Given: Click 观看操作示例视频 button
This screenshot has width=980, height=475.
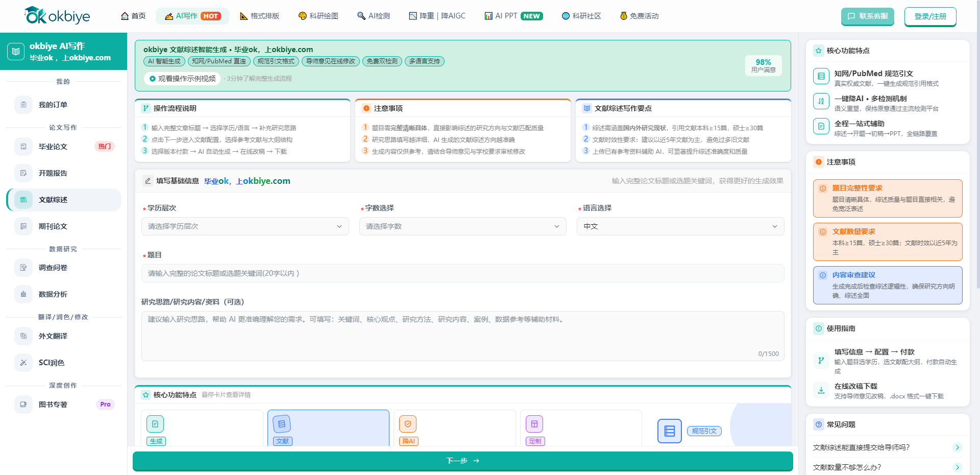Looking at the screenshot, I should [x=182, y=79].
